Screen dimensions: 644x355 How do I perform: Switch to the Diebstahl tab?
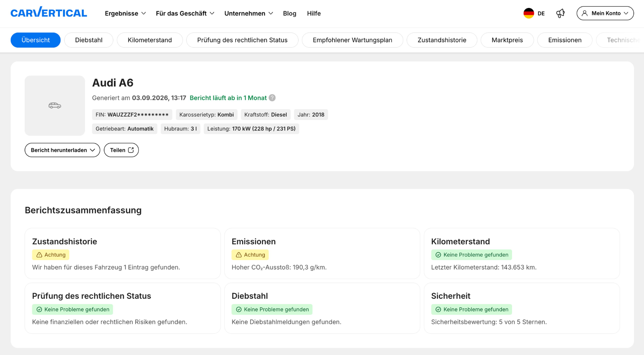[x=89, y=40]
